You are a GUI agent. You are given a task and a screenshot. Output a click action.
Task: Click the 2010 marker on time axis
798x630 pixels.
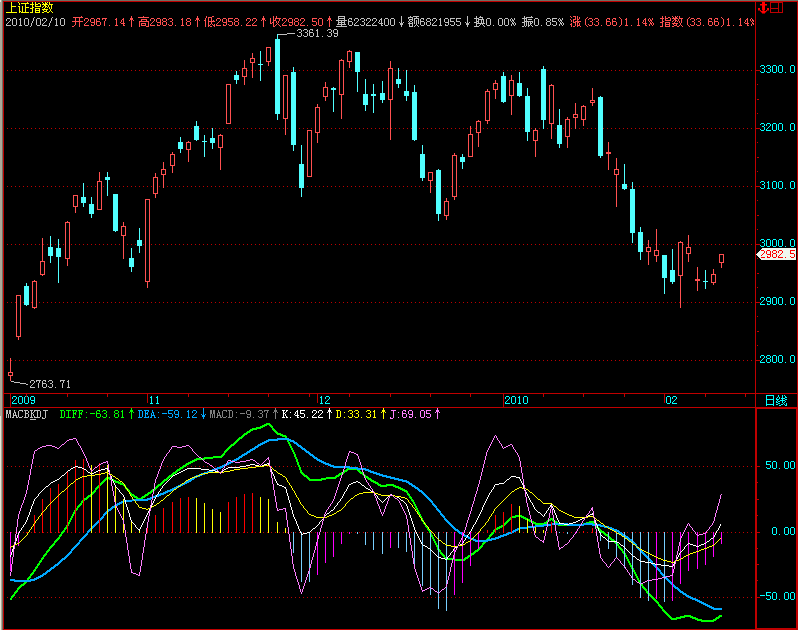coord(516,400)
